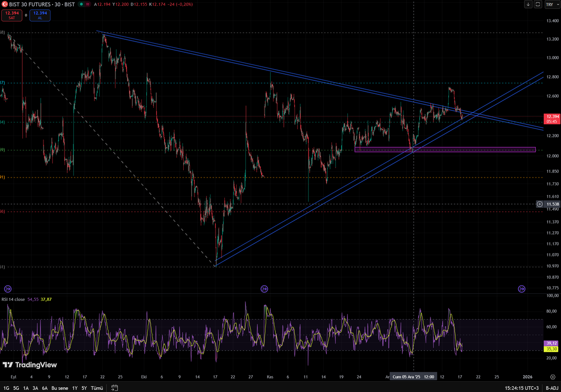This screenshot has width=561, height=392.
Task: Click the 2026 label on time axis
Action: point(527,377)
